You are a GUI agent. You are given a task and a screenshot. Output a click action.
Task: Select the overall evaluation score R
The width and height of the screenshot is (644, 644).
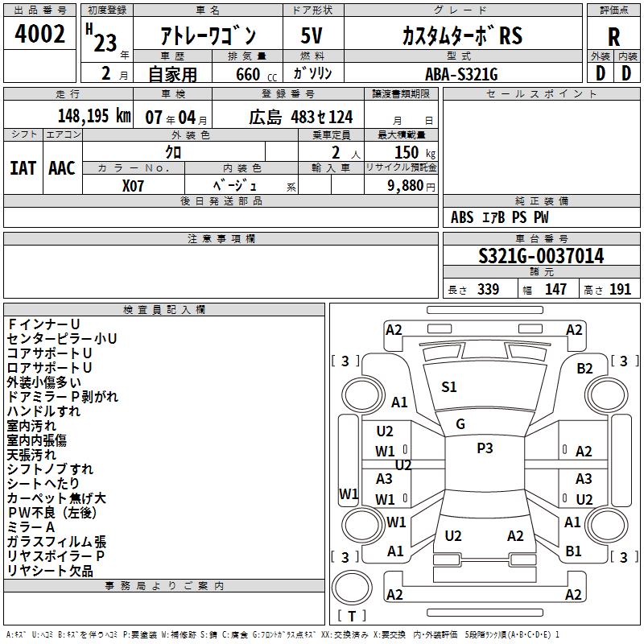click(613, 37)
